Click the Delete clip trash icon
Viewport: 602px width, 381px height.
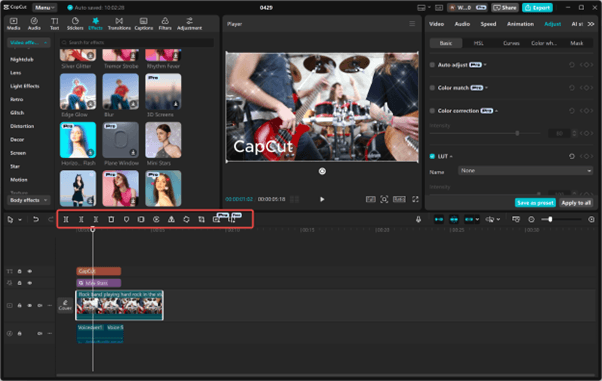pyautogui.click(x=111, y=219)
